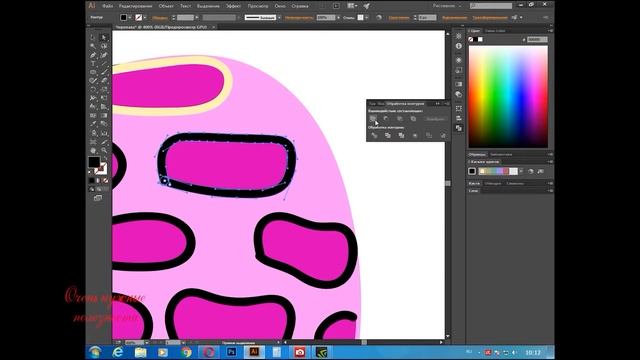Viewport: 640px width, 360px height.
Task: Open Info panel icon in dock
Action: tap(459, 46)
